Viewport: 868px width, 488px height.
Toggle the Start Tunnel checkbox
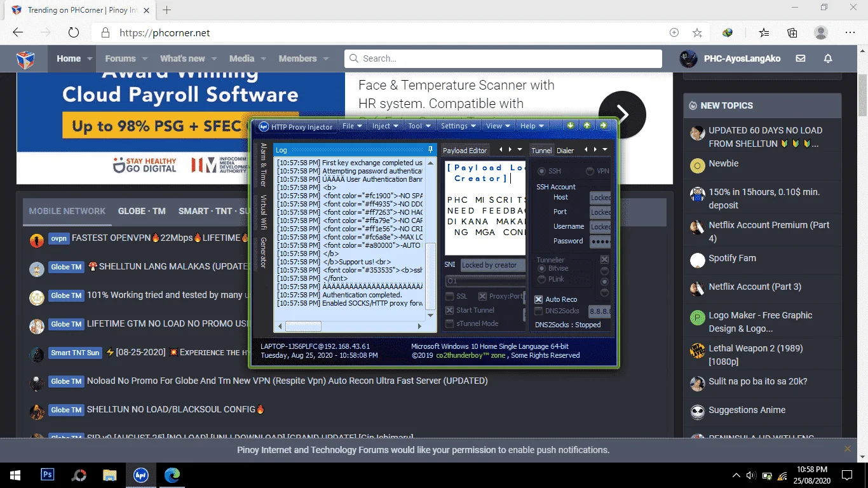(x=450, y=310)
